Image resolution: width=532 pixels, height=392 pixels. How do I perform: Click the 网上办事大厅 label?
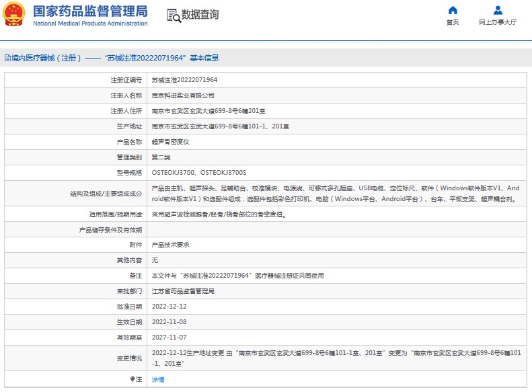498,22
